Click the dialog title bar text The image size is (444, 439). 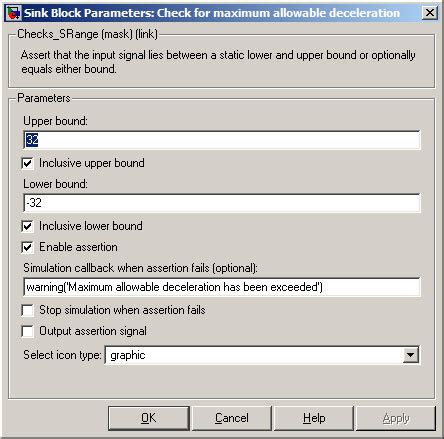[x=212, y=13]
